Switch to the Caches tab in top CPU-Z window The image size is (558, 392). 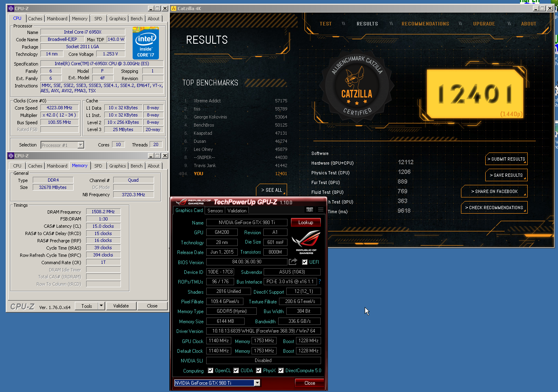point(35,19)
